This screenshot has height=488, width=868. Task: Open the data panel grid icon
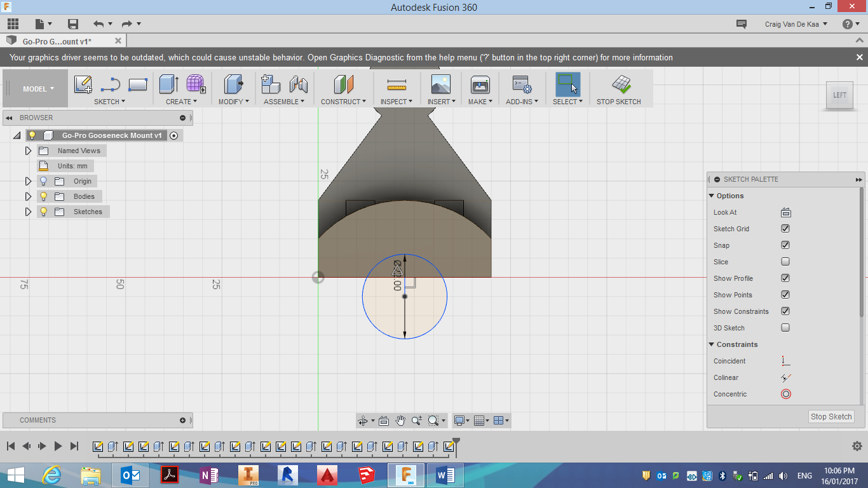[x=13, y=24]
